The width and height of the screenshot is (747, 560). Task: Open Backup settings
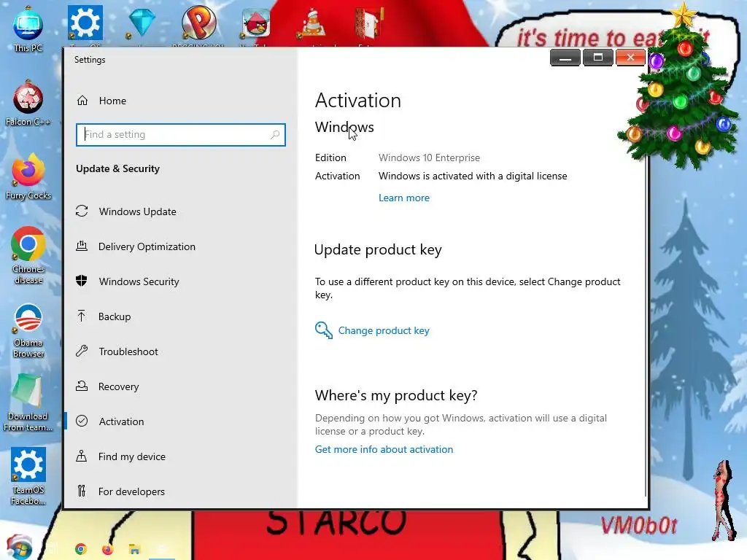115,316
